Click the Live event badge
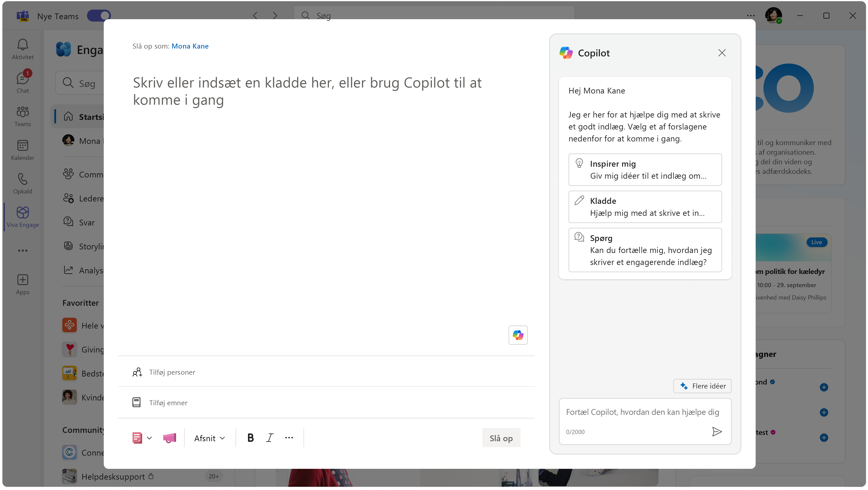The width and height of the screenshot is (868, 490). point(816,242)
